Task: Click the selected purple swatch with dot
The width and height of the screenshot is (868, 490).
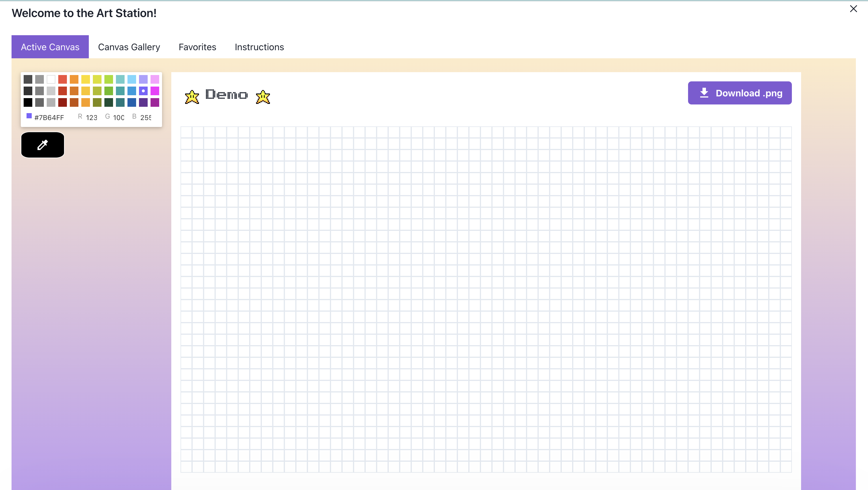Action: pyautogui.click(x=143, y=91)
